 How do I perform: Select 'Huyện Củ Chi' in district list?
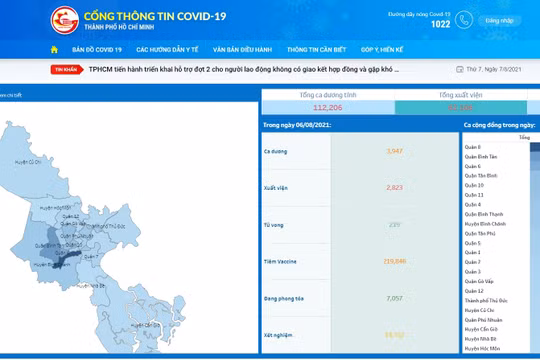click(479, 310)
